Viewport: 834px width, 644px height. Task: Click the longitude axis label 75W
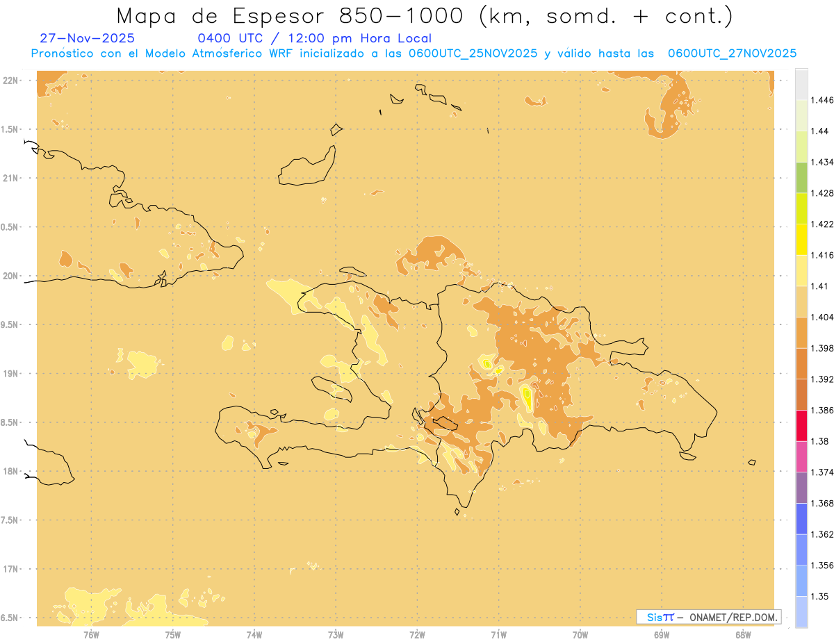173,634
